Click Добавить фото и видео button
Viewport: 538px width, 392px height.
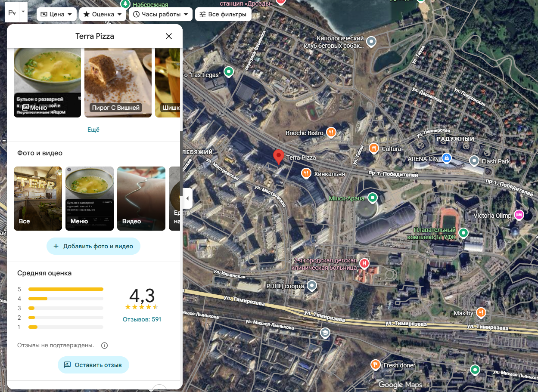pos(93,246)
